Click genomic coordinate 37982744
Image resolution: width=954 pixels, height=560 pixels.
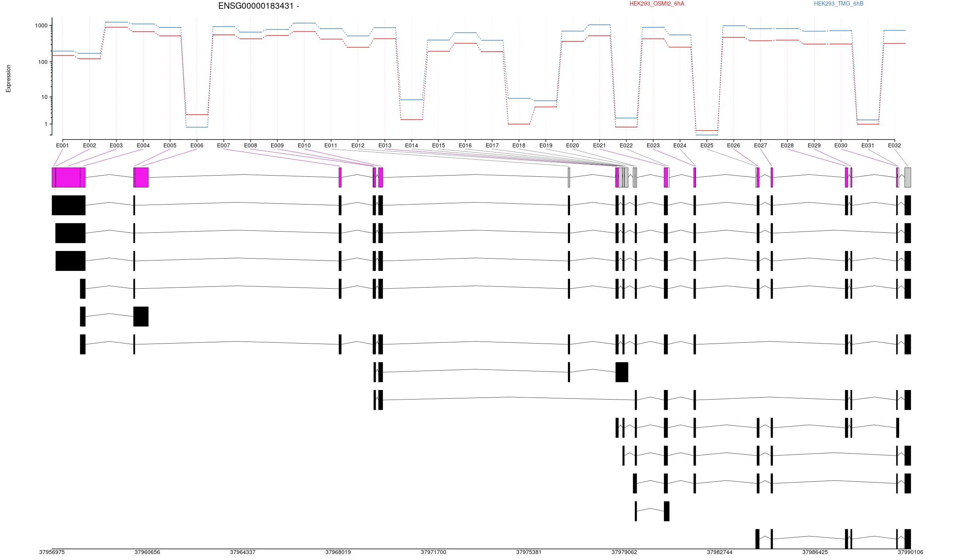(x=719, y=552)
